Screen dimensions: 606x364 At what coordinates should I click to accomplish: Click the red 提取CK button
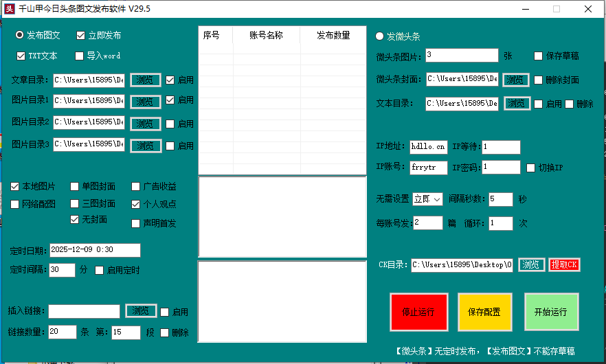pyautogui.click(x=564, y=264)
